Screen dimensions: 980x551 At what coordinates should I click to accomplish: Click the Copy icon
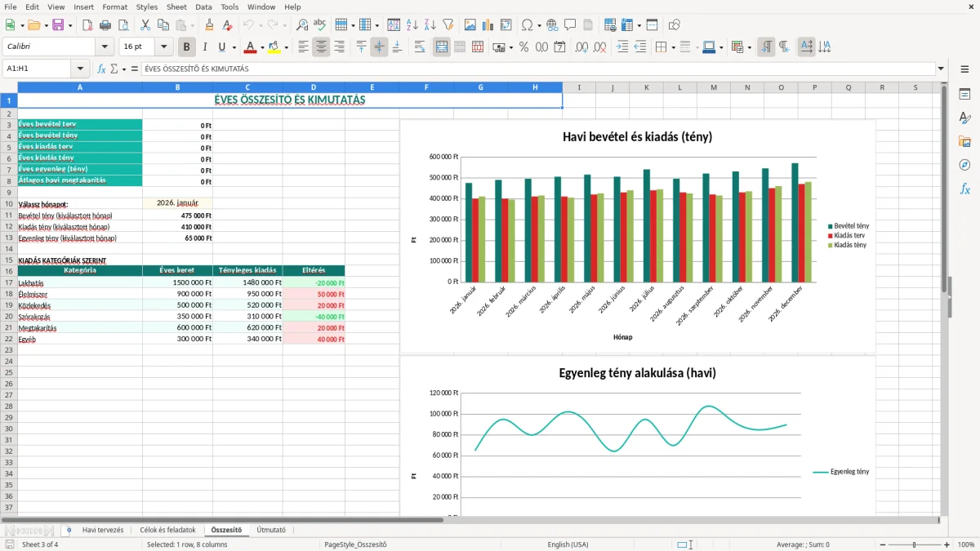point(163,25)
